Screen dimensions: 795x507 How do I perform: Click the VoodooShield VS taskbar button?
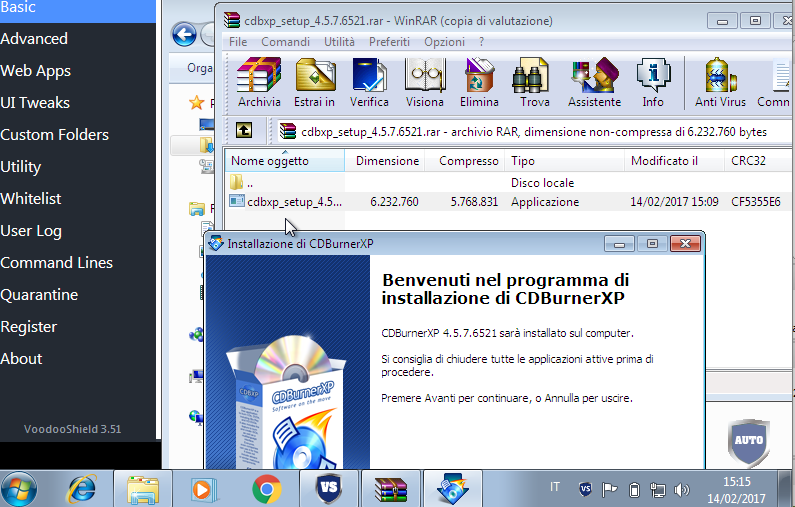(x=329, y=488)
